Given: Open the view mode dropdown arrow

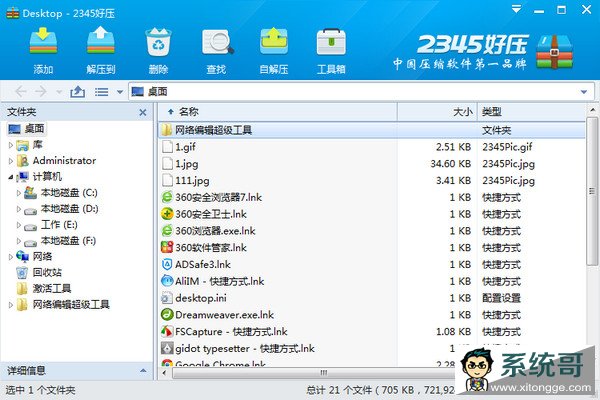Looking at the screenshot, I should pyautogui.click(x=120, y=92).
